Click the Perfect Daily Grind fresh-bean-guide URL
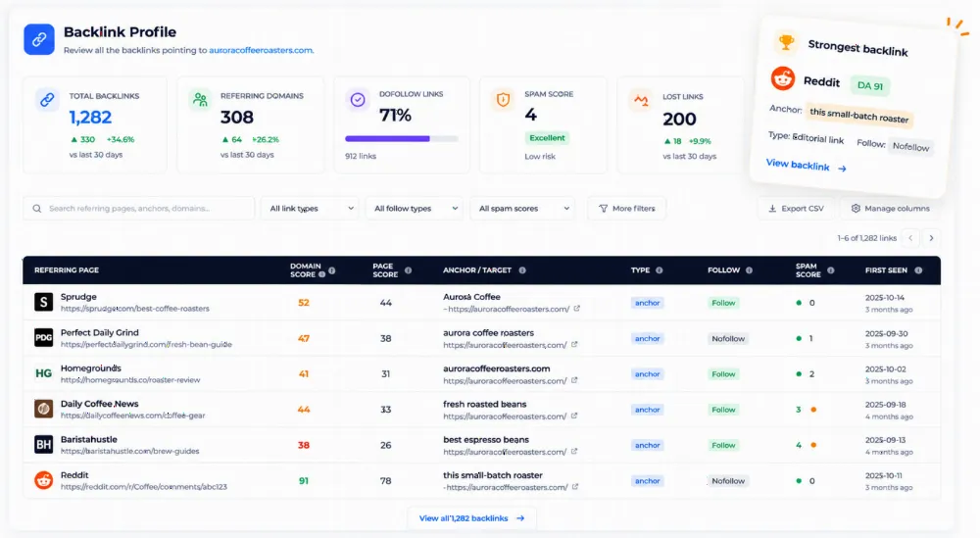Image resolution: width=980 pixels, height=538 pixels. click(146, 344)
